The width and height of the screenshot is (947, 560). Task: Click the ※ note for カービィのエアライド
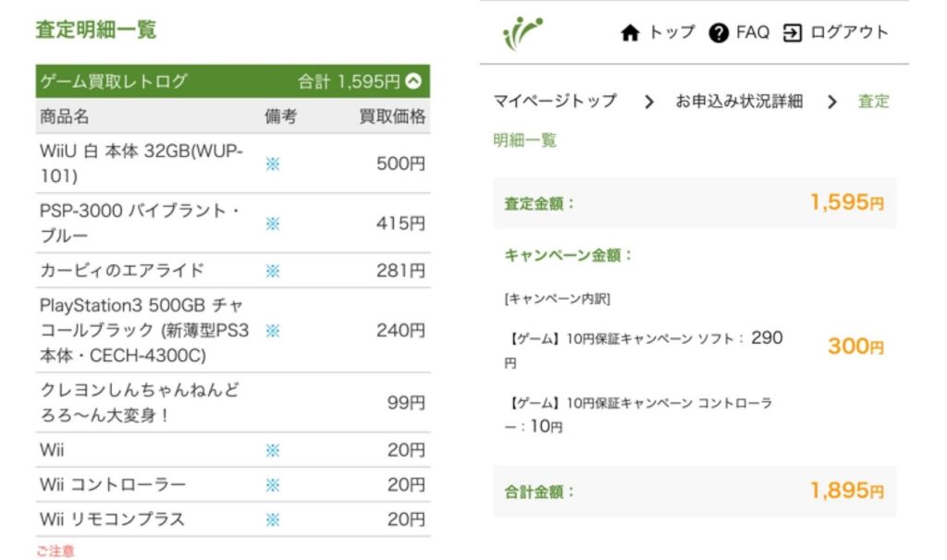click(x=273, y=271)
